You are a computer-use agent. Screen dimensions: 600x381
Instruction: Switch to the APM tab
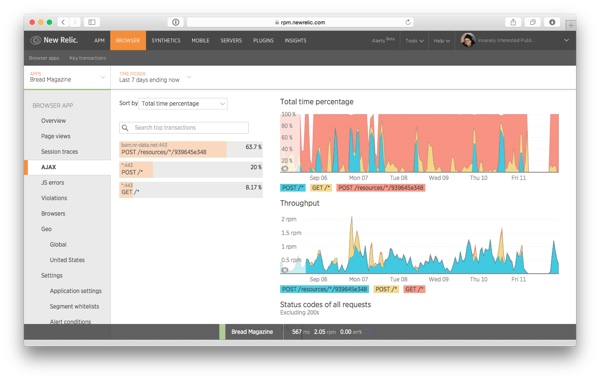click(99, 41)
